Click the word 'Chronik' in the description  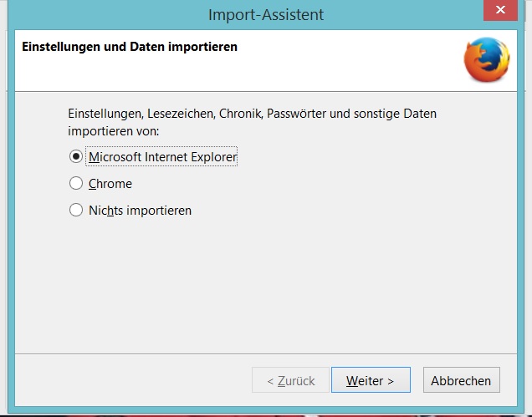241,114
